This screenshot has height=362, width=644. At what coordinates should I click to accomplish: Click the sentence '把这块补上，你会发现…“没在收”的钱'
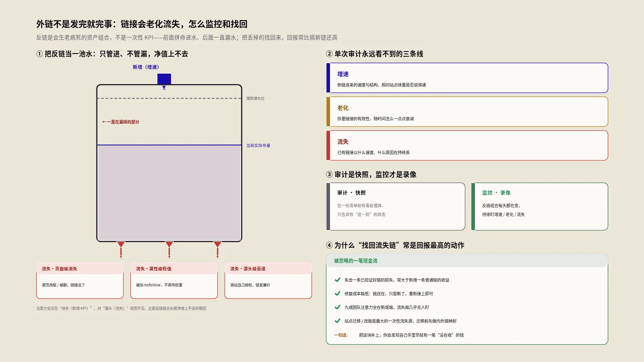(x=411, y=335)
